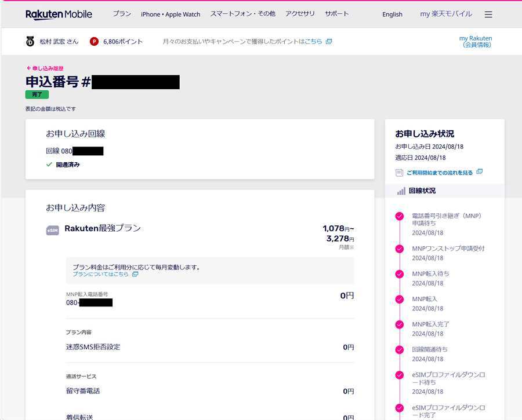Click the green 完了 status badge

[37, 94]
